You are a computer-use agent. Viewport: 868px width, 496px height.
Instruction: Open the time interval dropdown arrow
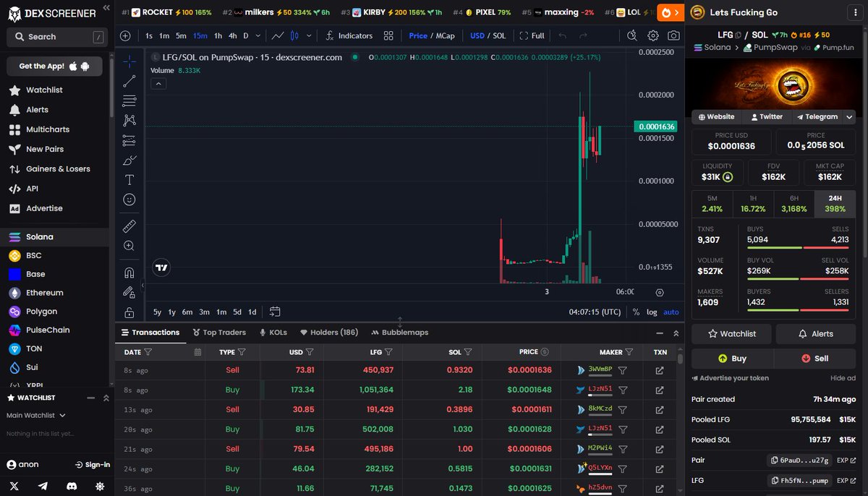pos(257,35)
